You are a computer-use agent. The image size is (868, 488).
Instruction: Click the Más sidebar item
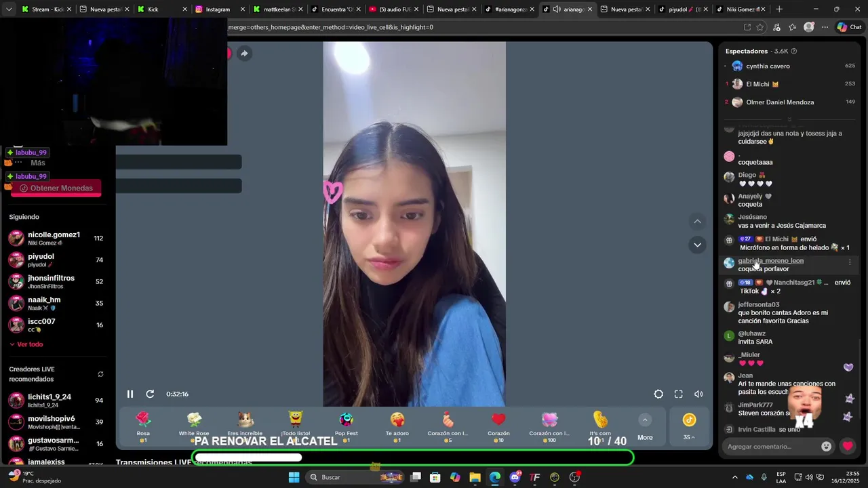click(38, 163)
